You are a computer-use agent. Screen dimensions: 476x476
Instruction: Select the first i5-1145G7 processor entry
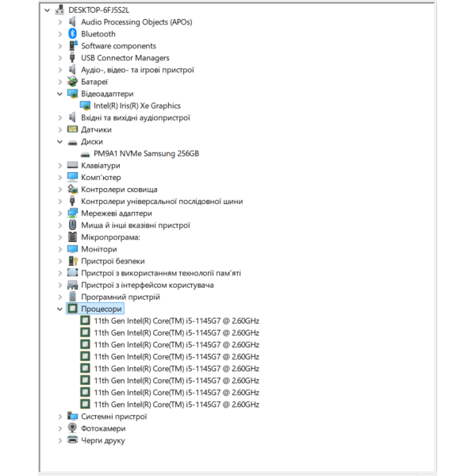click(x=176, y=321)
